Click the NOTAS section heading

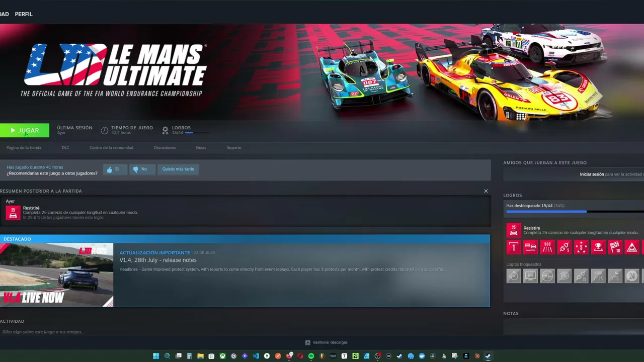(x=511, y=314)
